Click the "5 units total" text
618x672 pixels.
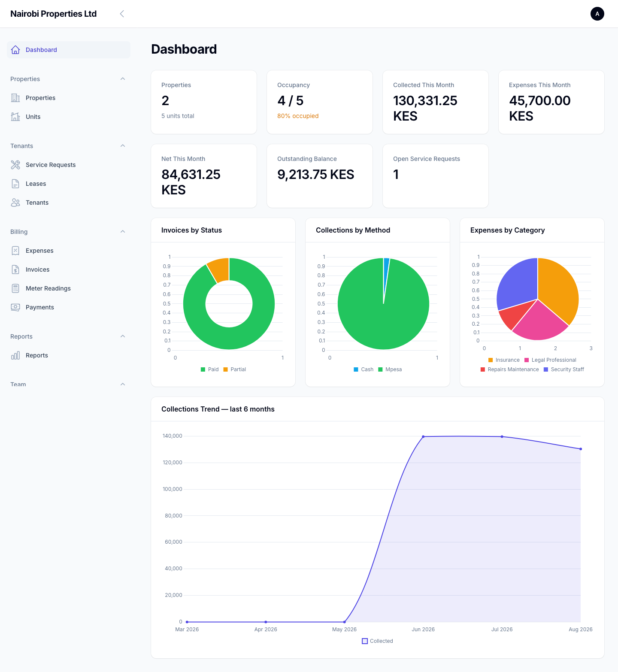(178, 116)
